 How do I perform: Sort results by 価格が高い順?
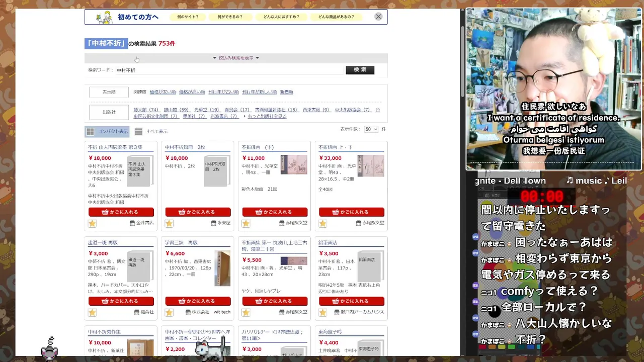[x=192, y=92]
